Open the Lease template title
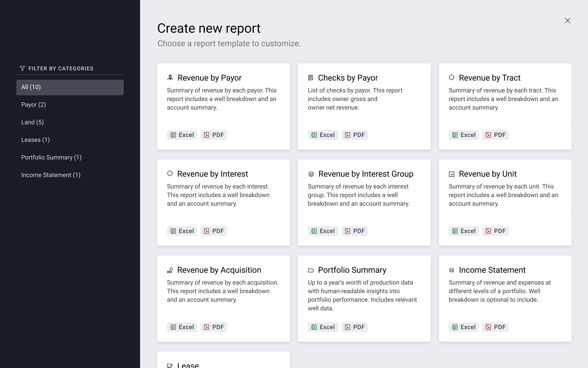588x368 pixels. (x=188, y=365)
